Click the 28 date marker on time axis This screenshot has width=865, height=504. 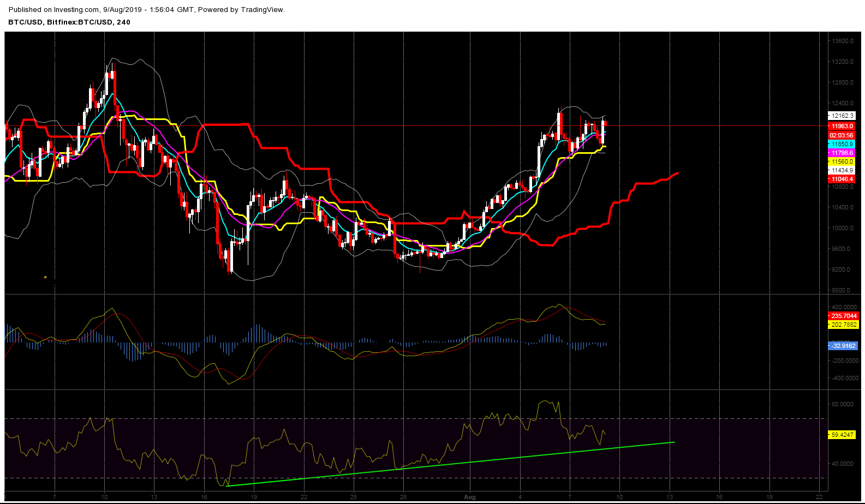click(x=403, y=497)
